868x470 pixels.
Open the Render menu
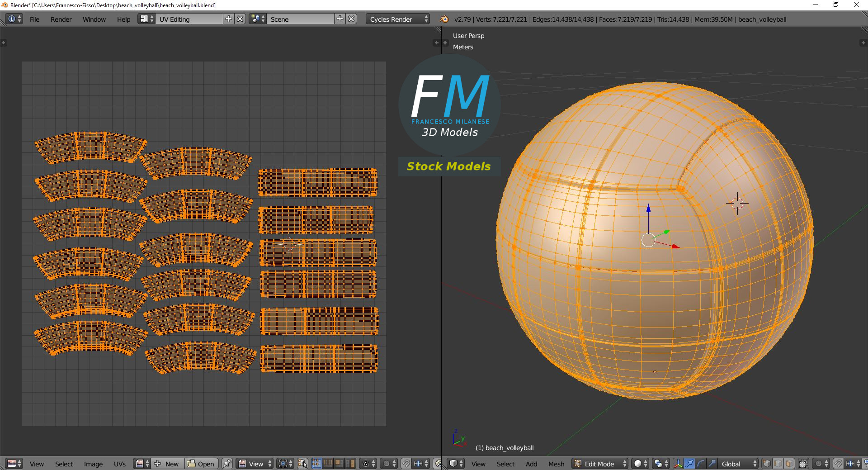61,19
